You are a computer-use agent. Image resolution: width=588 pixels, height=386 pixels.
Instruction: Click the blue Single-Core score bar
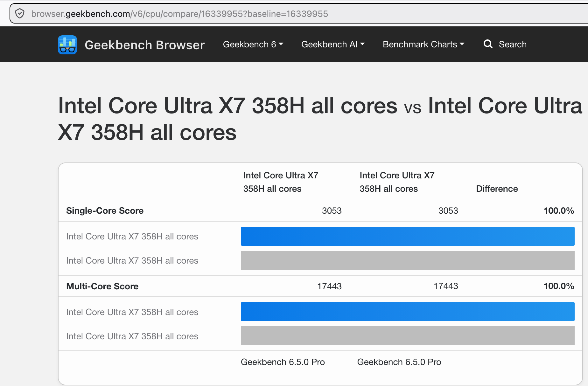(x=408, y=236)
